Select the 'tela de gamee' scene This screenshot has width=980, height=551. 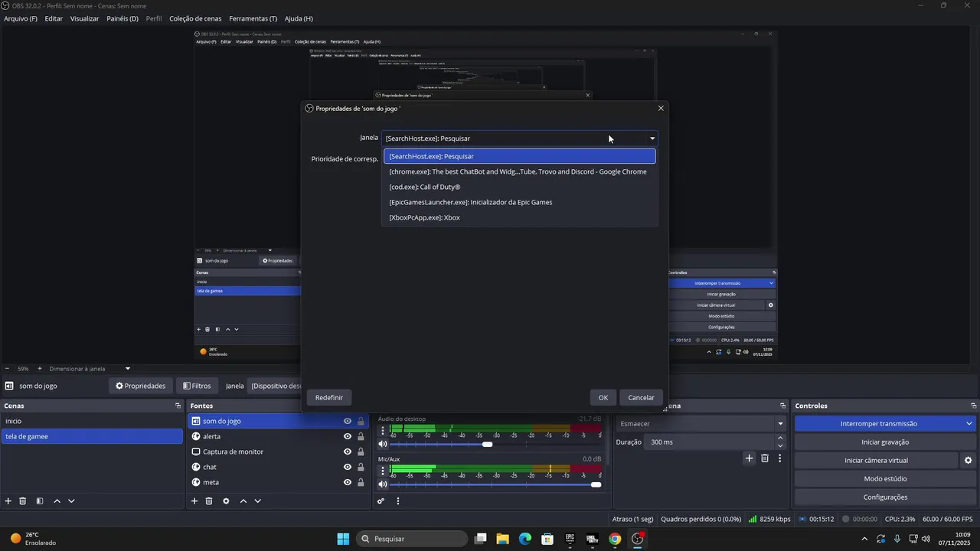pyautogui.click(x=92, y=436)
